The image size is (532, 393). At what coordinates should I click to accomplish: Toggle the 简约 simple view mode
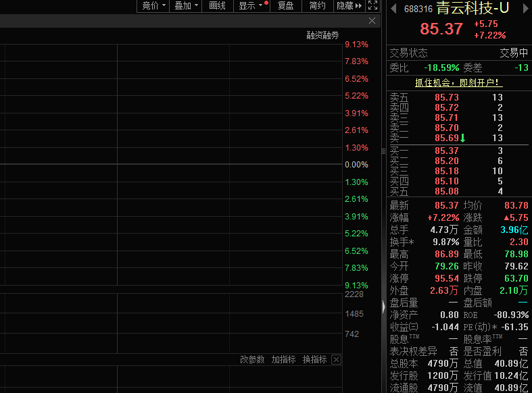tap(317, 6)
